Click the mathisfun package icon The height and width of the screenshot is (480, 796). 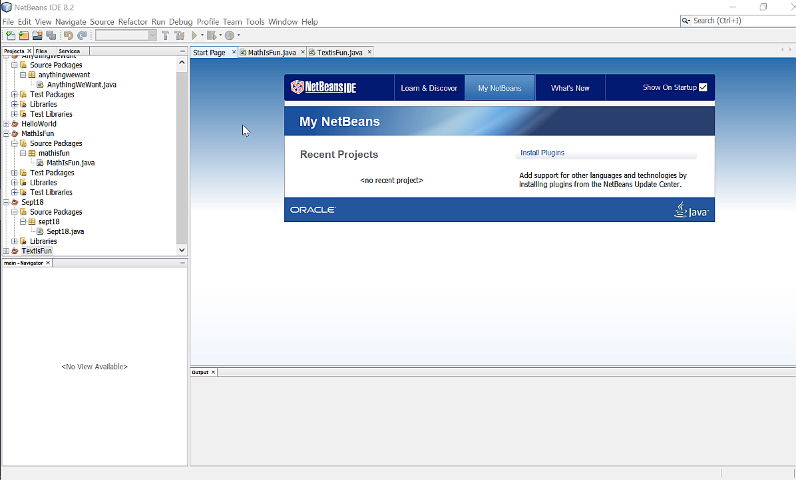pyautogui.click(x=32, y=153)
